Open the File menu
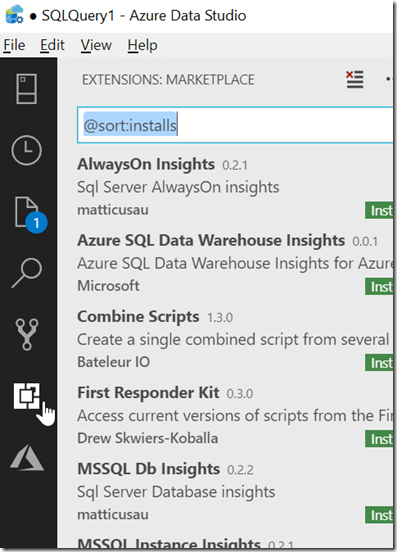The height and width of the screenshot is (552, 397). pyautogui.click(x=14, y=45)
